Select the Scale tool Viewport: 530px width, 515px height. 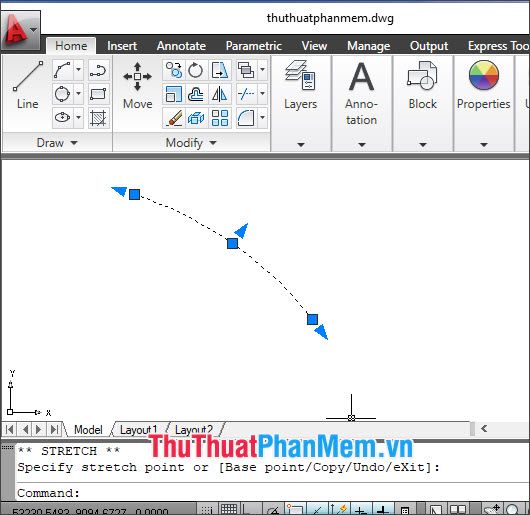(173, 94)
